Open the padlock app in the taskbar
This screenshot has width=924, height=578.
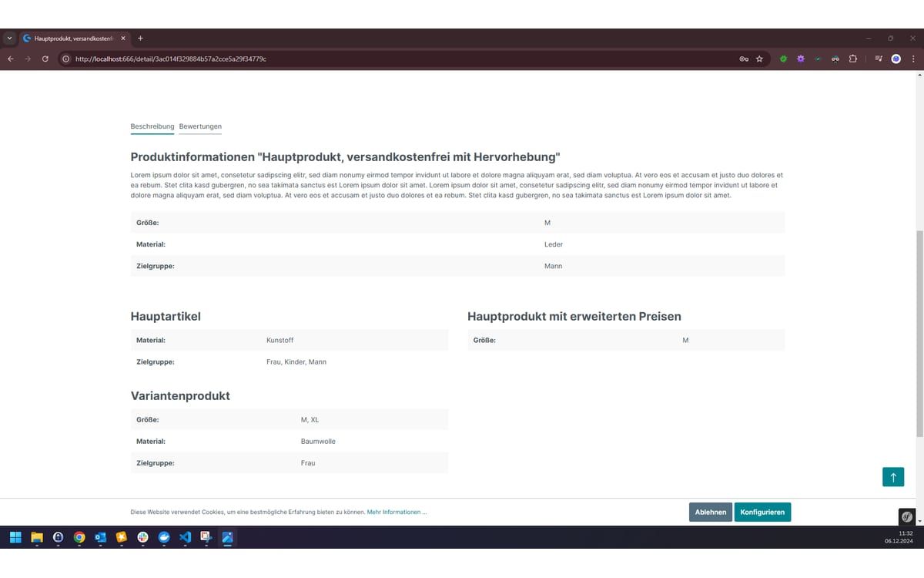click(x=58, y=537)
